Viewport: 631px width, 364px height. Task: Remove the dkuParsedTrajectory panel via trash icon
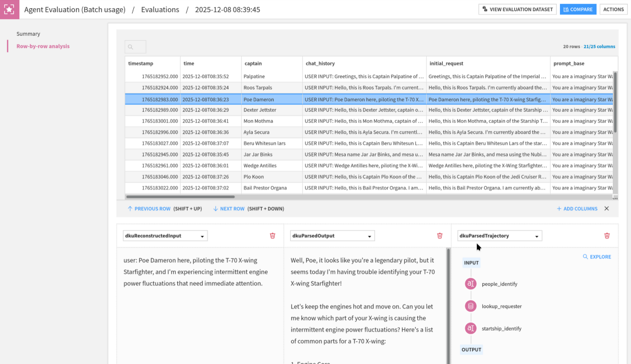607,236
